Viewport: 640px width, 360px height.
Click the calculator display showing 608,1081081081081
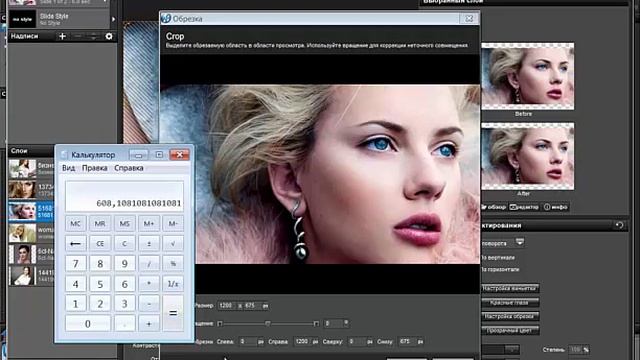click(124, 197)
